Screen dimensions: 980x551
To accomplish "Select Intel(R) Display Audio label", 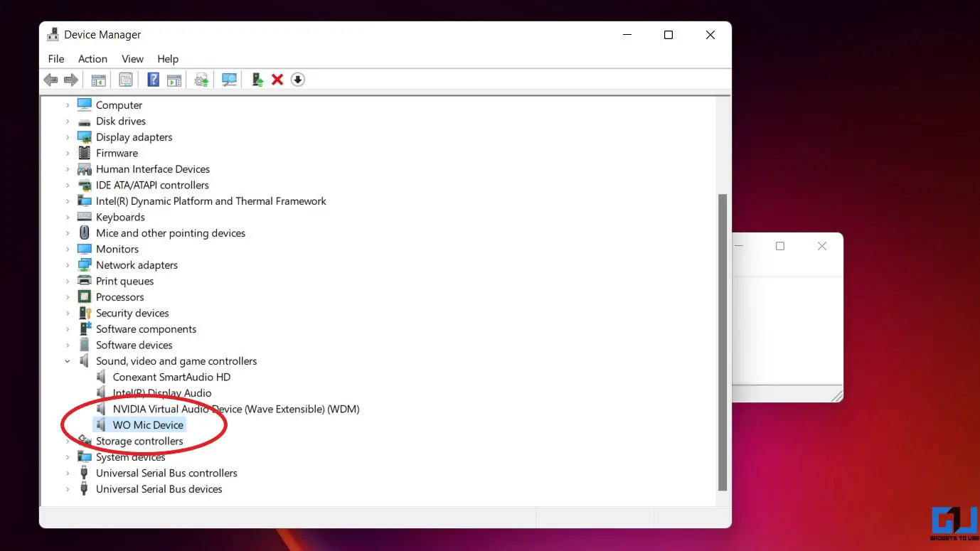I will click(x=162, y=393).
